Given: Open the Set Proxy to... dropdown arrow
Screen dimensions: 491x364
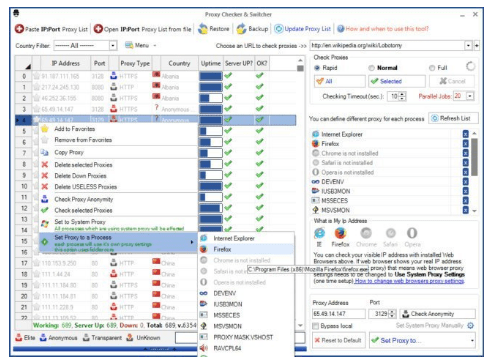Looking at the screenshot, I should pyautogui.click(x=472, y=341).
